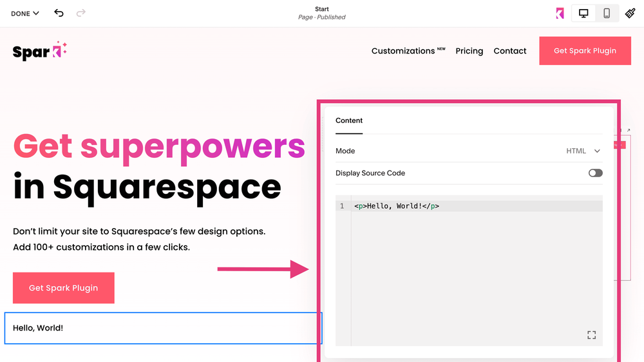Open the Pricing nav link
Screen dimensions: 644x362
pos(469,51)
